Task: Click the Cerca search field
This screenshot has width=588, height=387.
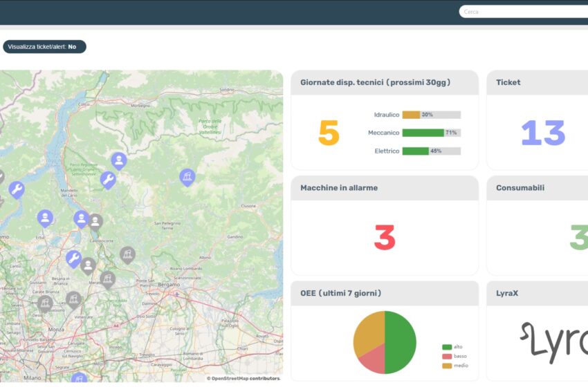Action: [523, 12]
